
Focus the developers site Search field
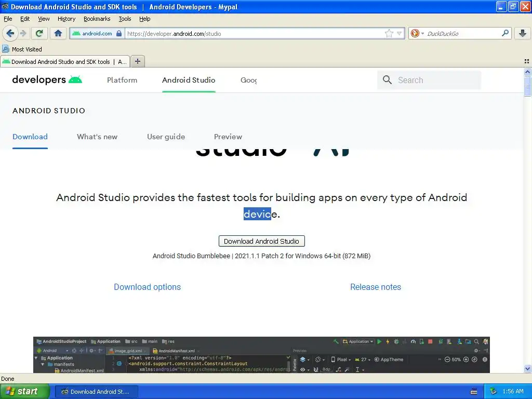tap(429, 80)
